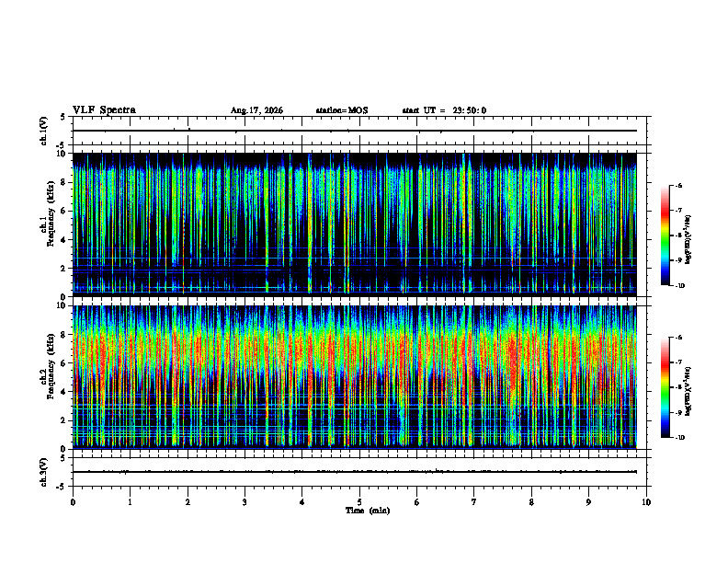Click the Aug.17, 2026 date label

256,110
